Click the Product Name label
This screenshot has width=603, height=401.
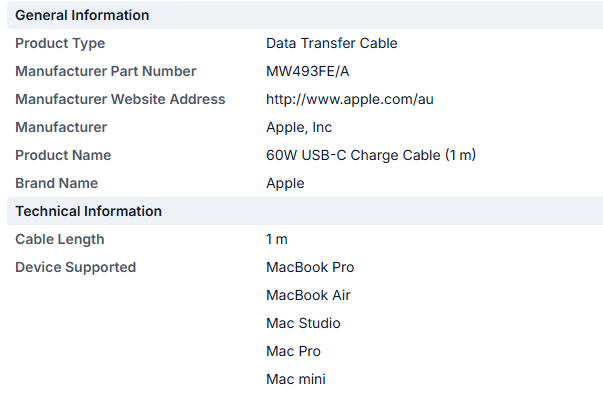63,155
